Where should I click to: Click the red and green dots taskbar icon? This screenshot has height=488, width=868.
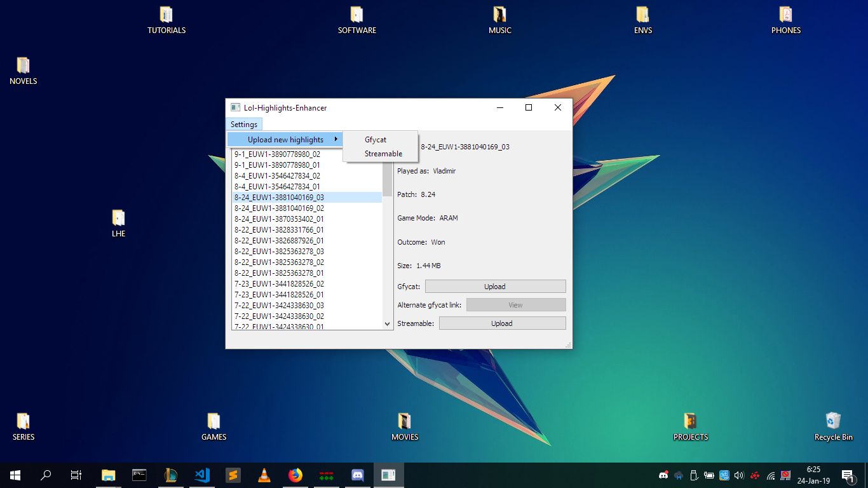click(x=326, y=475)
